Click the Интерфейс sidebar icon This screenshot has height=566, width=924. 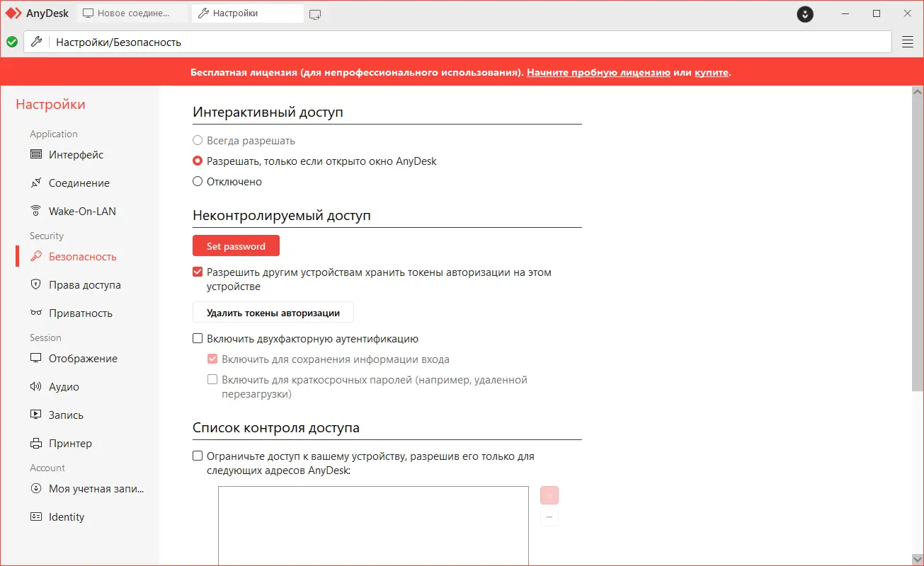(x=36, y=154)
